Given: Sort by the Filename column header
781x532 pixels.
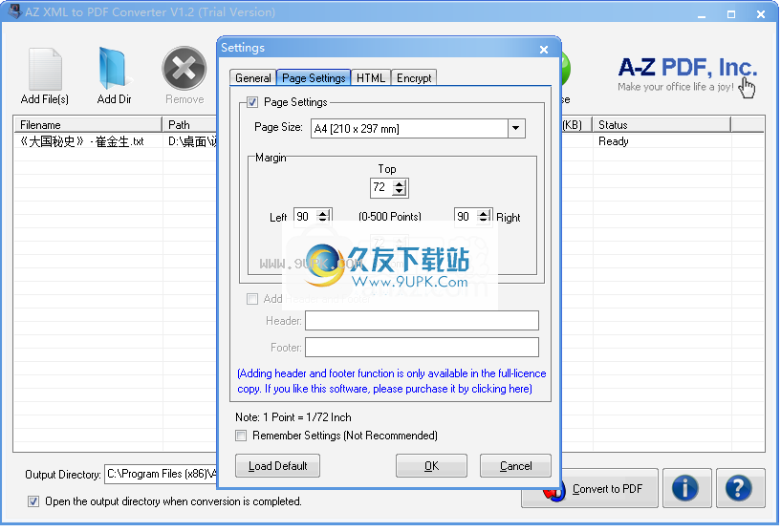Looking at the screenshot, I should [x=88, y=124].
